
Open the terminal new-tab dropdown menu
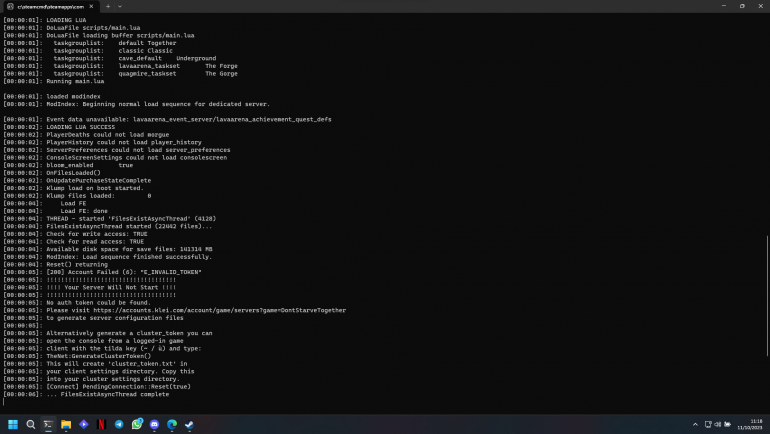pyautogui.click(x=121, y=6)
